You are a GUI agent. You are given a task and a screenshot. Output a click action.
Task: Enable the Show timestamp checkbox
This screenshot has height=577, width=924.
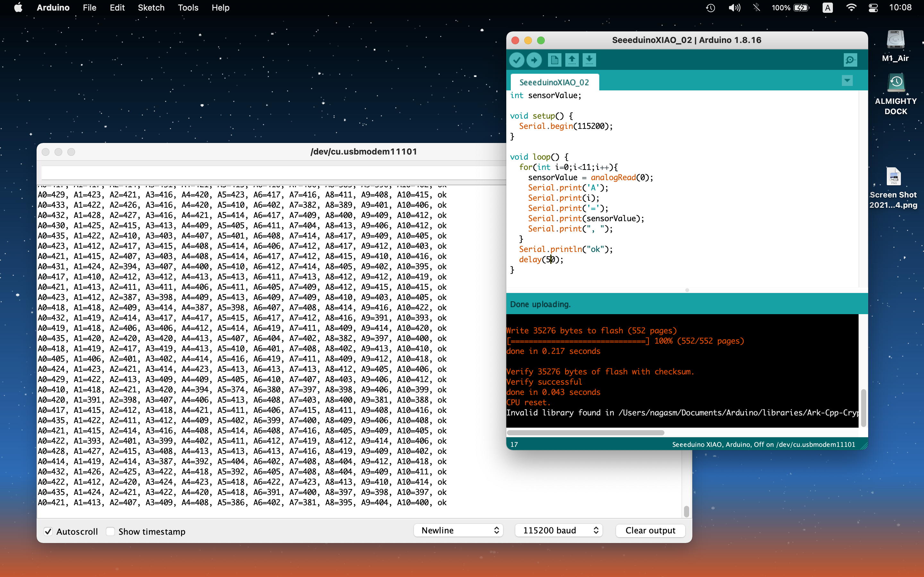[x=110, y=531]
